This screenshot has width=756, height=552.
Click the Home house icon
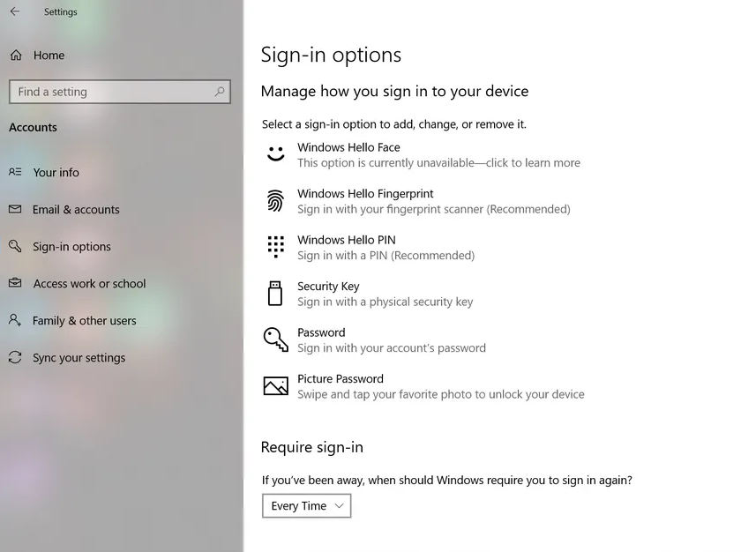pyautogui.click(x=16, y=56)
